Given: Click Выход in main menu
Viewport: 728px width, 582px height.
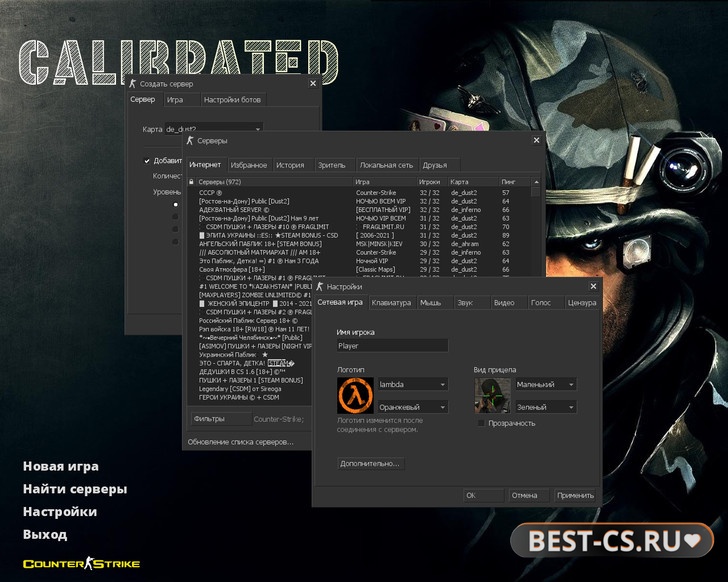Looking at the screenshot, I should [x=45, y=535].
